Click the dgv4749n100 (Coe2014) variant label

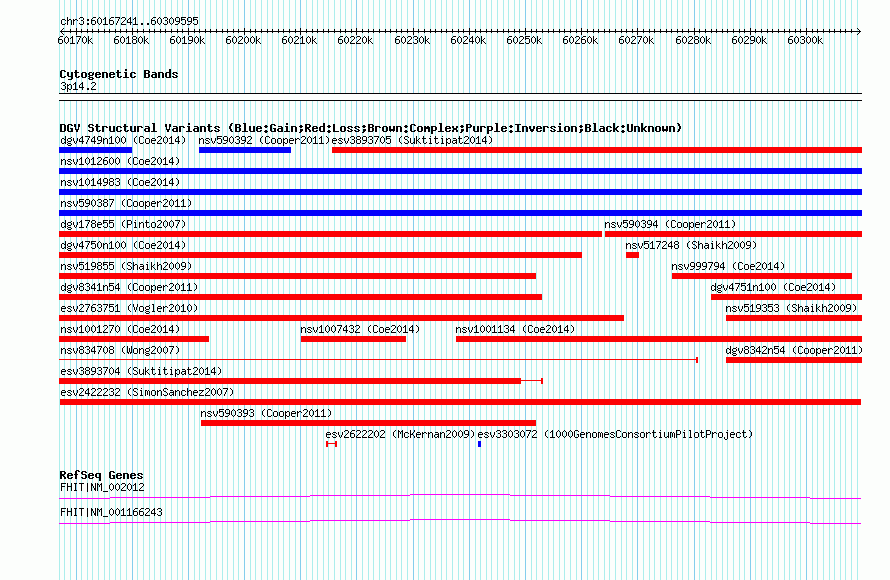(123, 140)
